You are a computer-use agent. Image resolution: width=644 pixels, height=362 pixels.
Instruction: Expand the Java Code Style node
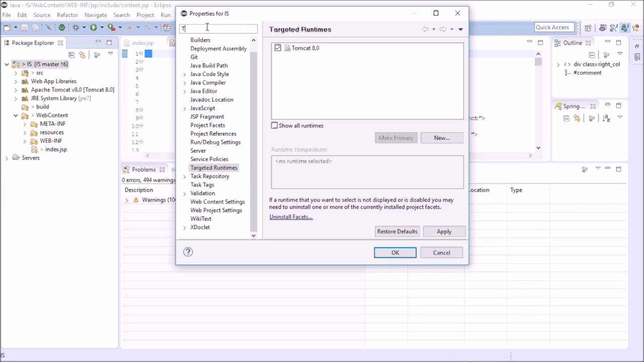[185, 74]
